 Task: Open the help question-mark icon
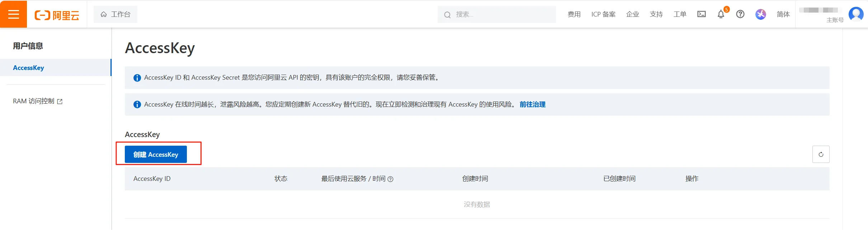click(740, 14)
